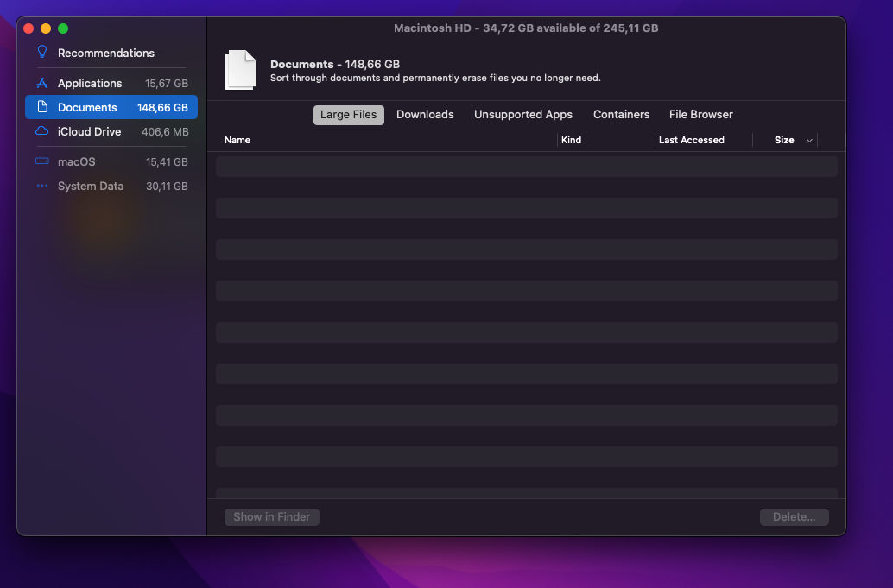Toggle the Size column sort arrow
The image size is (893, 588).
coord(809,141)
